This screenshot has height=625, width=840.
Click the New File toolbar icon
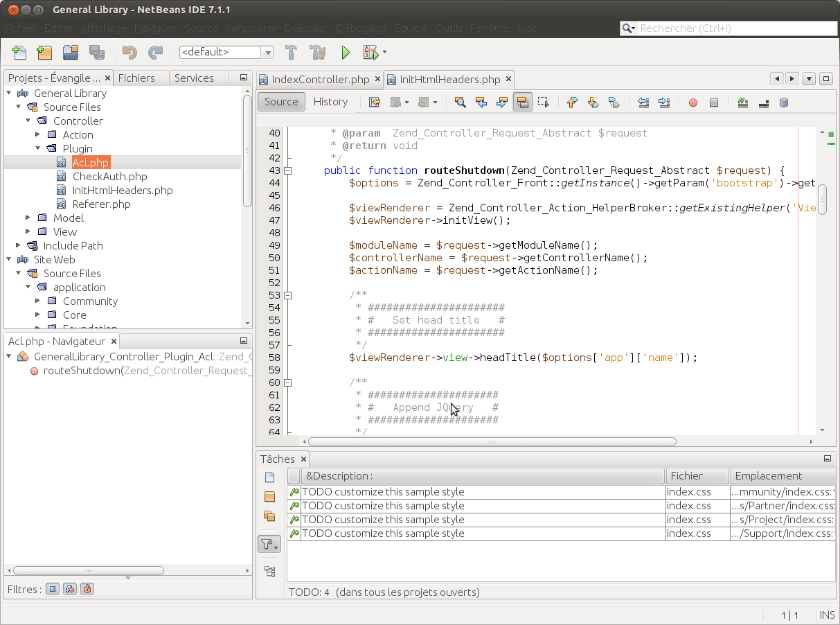click(19, 52)
